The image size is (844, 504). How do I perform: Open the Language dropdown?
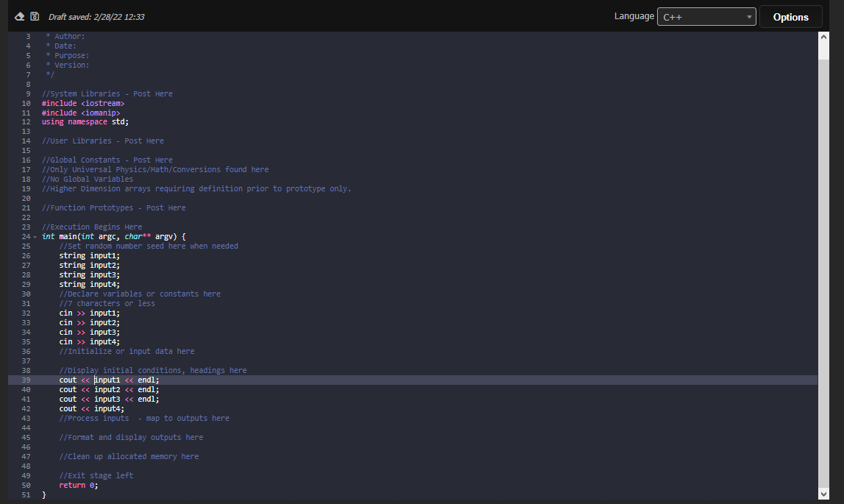[749, 16]
